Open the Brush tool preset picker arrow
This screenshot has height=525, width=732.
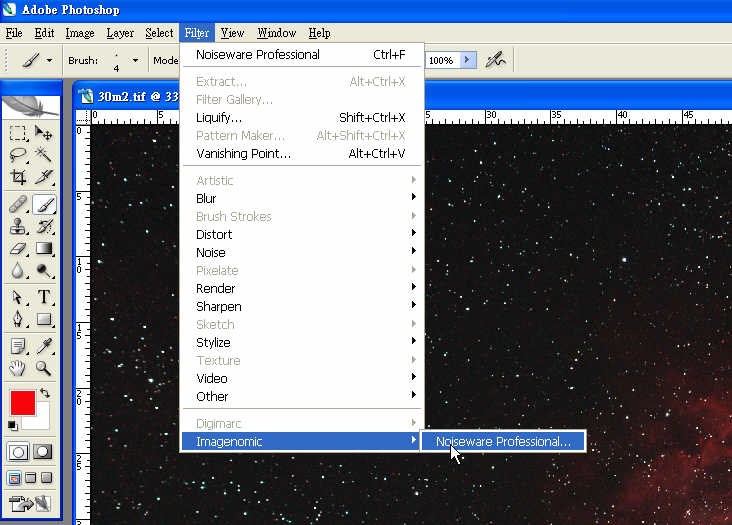point(49,60)
